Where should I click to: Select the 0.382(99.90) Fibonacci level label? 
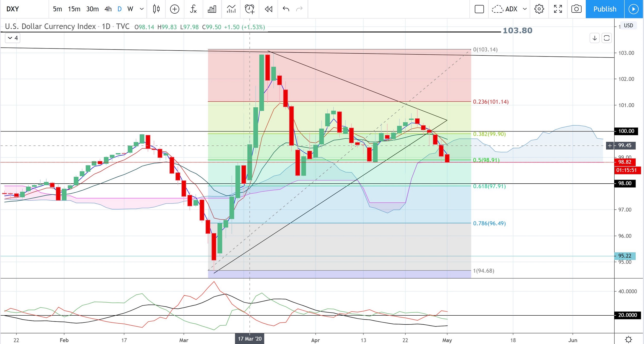pos(489,134)
